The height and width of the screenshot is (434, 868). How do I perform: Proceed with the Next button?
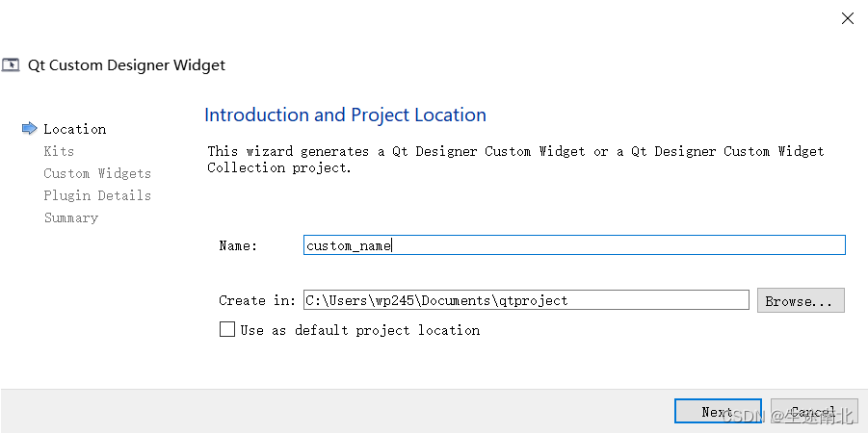point(718,411)
